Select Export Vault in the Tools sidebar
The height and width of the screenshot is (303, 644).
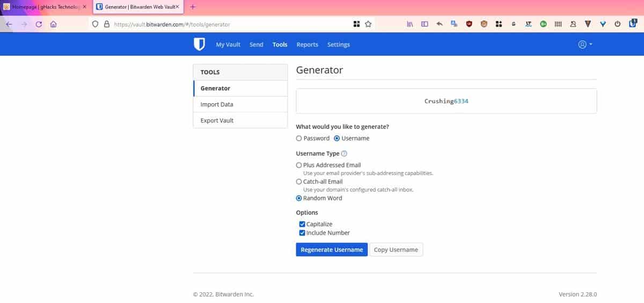(x=240, y=120)
